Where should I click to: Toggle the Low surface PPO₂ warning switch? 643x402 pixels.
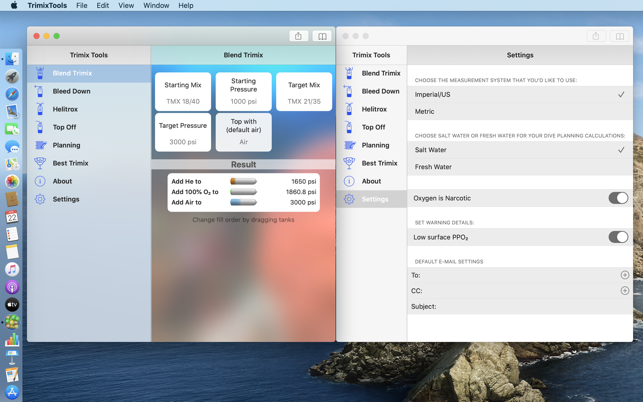pos(618,237)
